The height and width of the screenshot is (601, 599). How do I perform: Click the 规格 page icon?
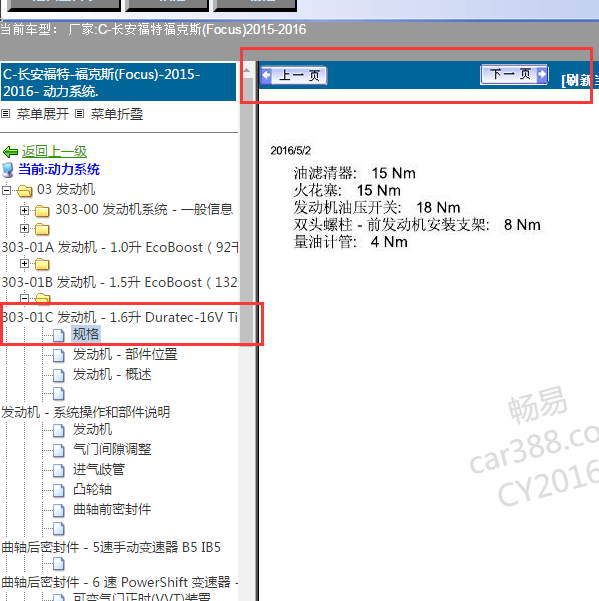click(x=58, y=335)
